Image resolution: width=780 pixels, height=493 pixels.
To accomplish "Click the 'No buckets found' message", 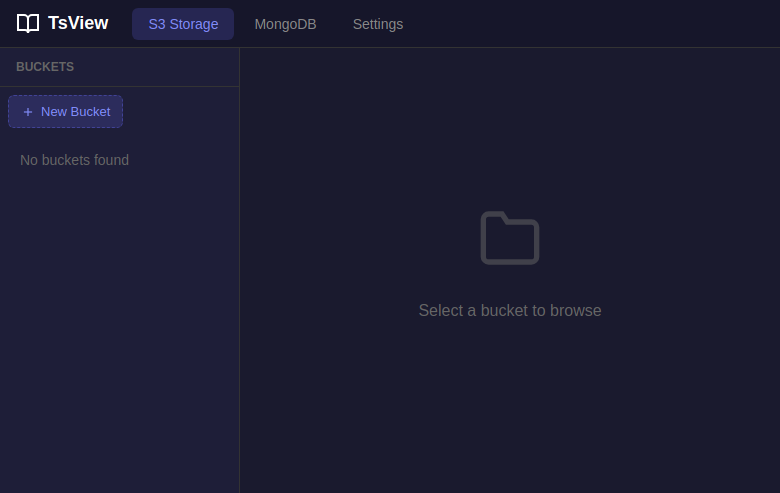I will (x=74, y=160).
